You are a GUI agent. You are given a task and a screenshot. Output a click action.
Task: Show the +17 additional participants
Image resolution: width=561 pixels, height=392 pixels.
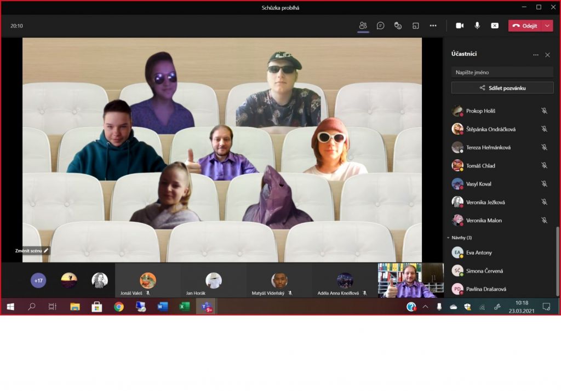click(38, 281)
